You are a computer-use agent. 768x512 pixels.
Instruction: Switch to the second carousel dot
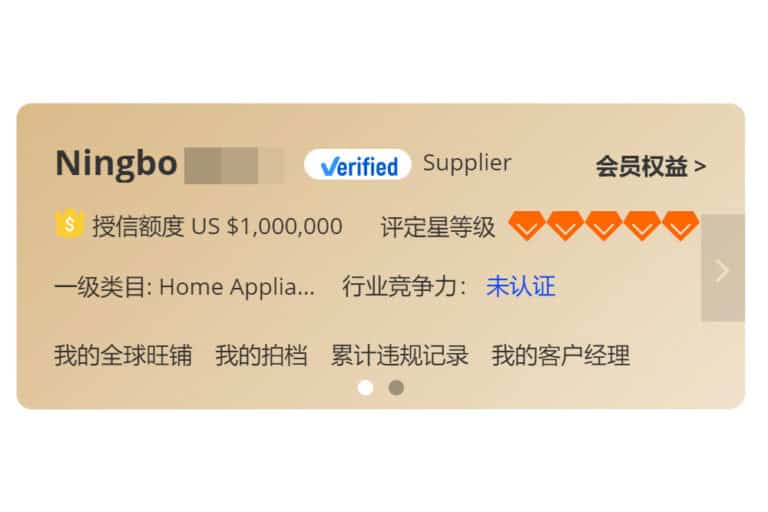(396, 388)
